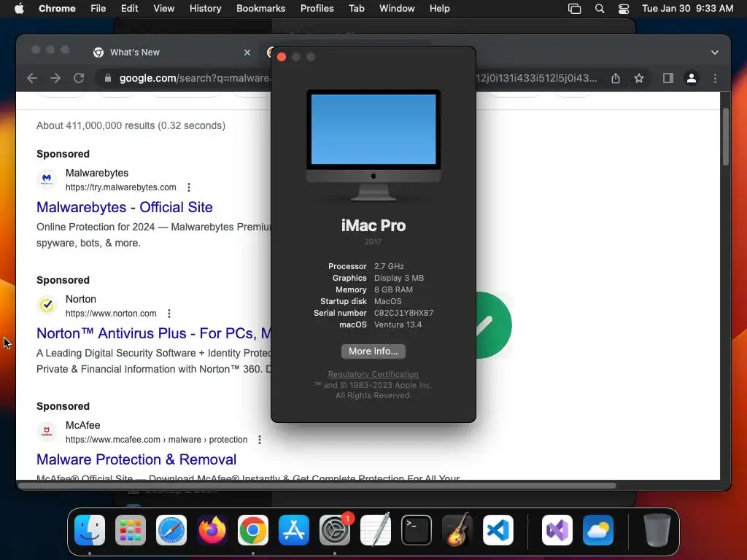The width and height of the screenshot is (747, 560).
Task: Open Malwarebytes ad options dots
Action: (189, 187)
